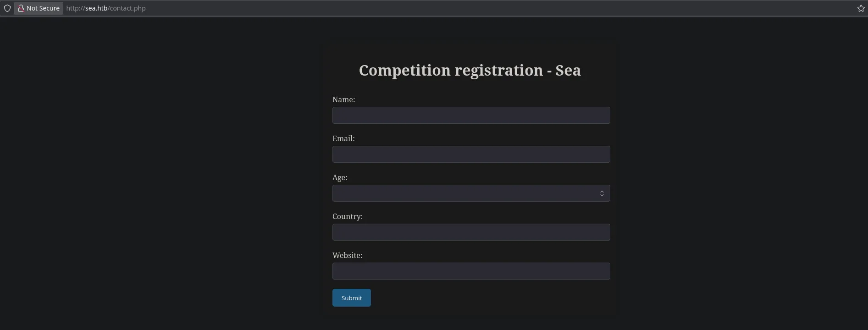
Task: Click the Not Secure connection label
Action: point(43,8)
